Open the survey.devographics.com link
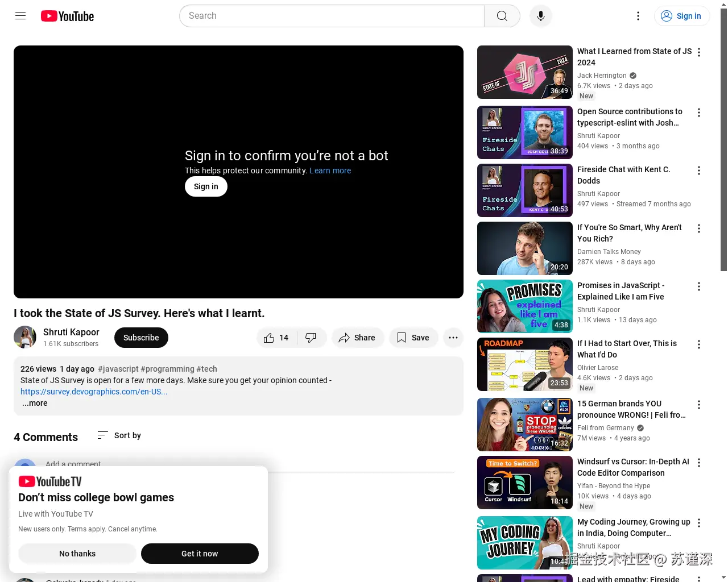Image resolution: width=728 pixels, height=582 pixels. pyautogui.click(x=94, y=392)
